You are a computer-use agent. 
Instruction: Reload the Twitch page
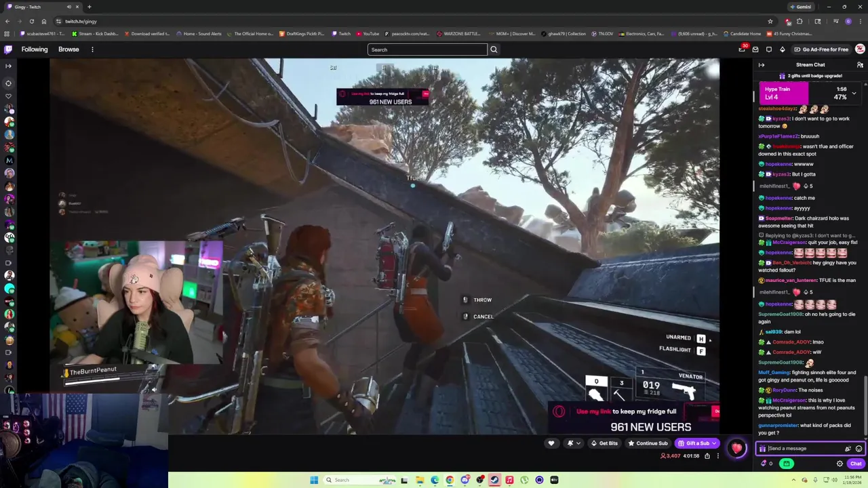pyautogui.click(x=31, y=21)
